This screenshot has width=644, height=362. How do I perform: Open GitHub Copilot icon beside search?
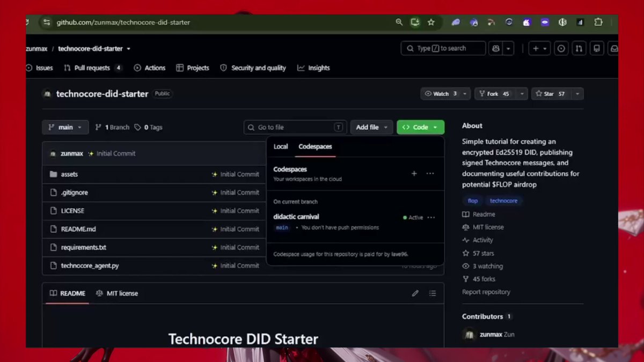point(496,48)
